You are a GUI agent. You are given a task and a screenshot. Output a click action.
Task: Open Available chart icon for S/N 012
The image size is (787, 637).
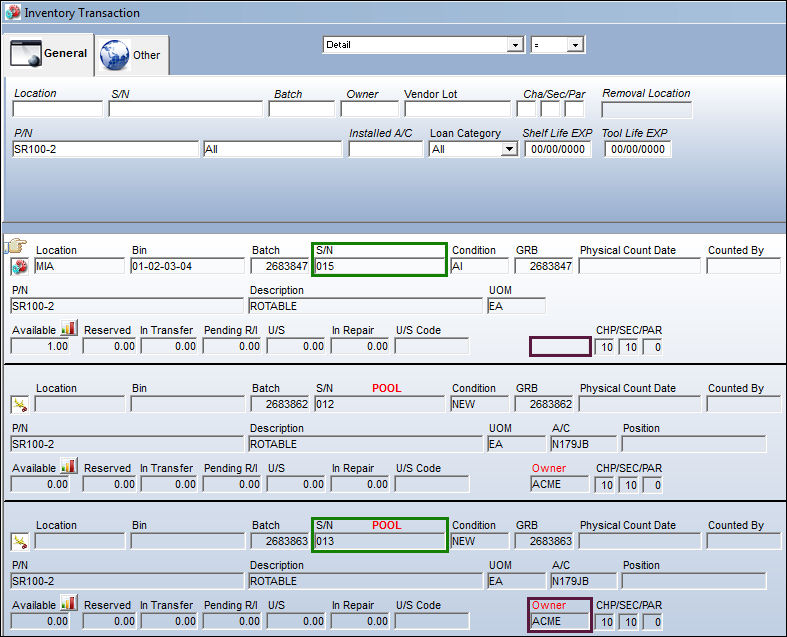pos(69,466)
